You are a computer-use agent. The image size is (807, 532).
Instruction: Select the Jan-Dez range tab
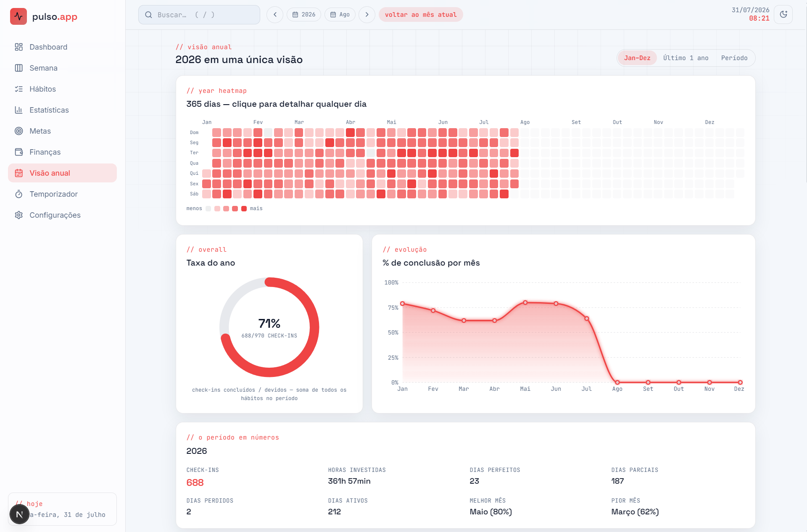(637, 58)
